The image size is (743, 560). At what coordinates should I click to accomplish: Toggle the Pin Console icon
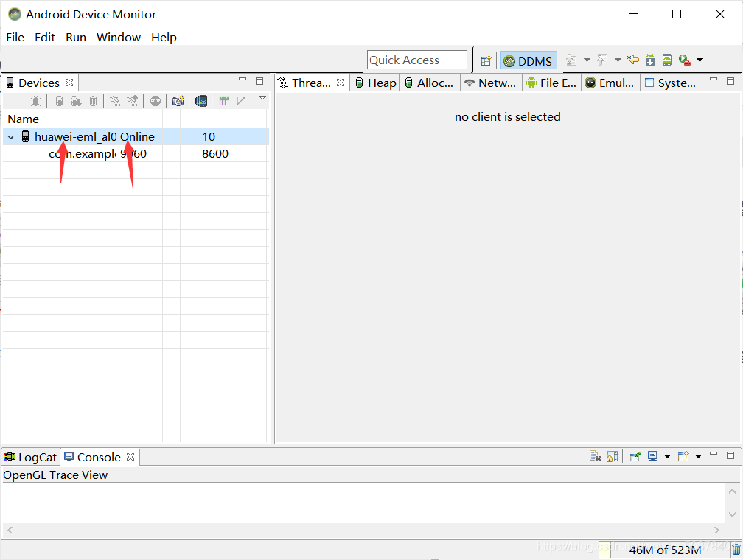tap(635, 456)
